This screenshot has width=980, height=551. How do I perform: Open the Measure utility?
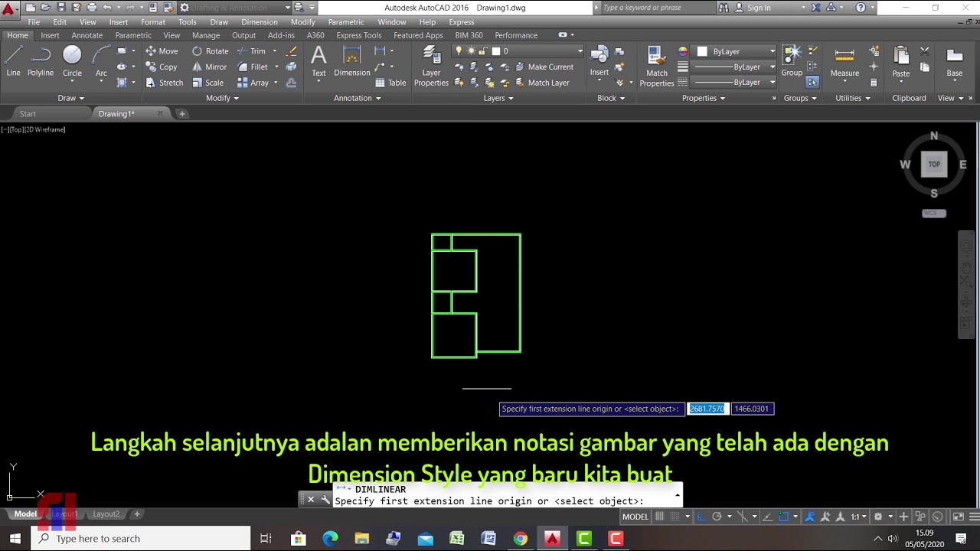844,61
